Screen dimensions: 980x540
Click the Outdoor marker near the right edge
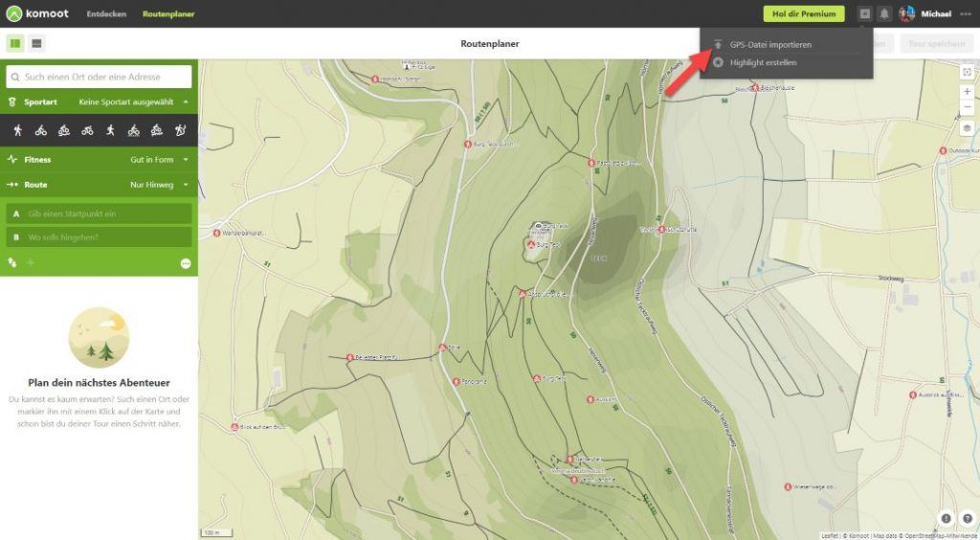[943, 150]
